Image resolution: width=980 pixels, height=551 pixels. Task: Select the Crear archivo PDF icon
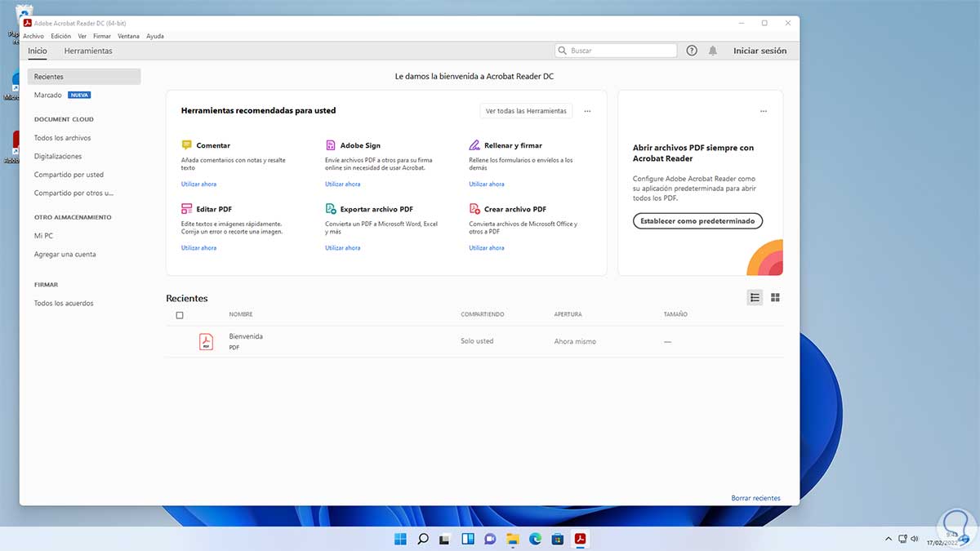click(x=474, y=209)
